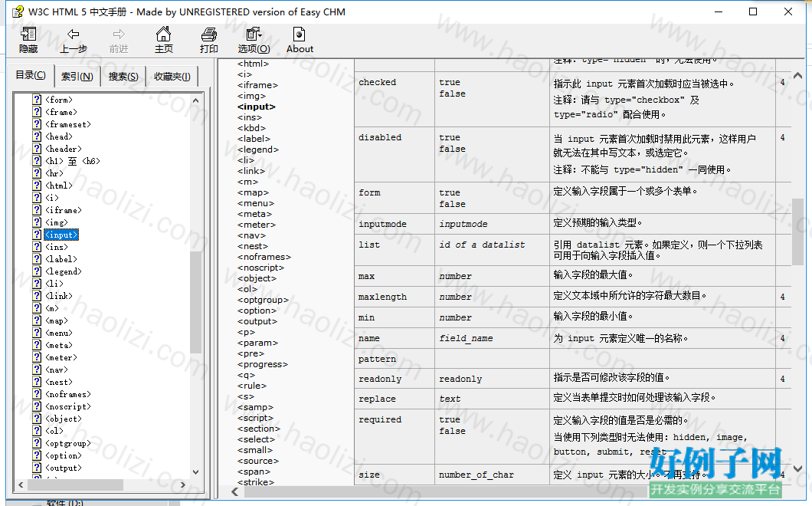Click the help icon beside <nest>
The image size is (812, 506).
[37, 382]
